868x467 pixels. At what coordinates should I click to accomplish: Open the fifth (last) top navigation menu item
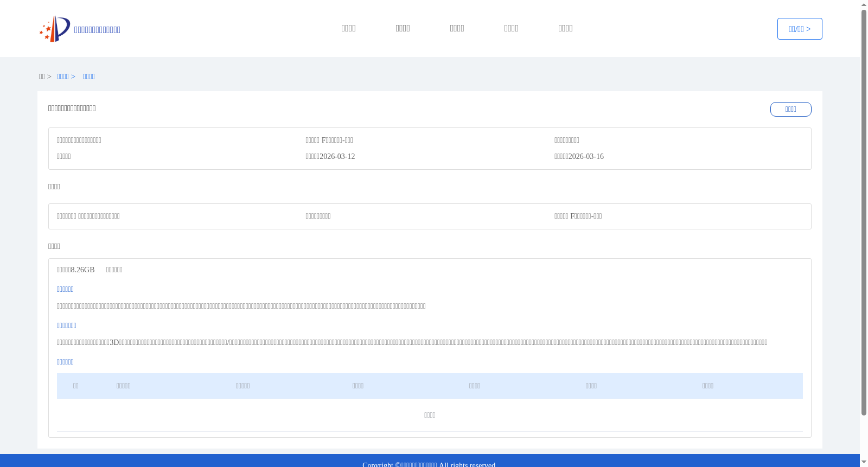[x=565, y=28]
